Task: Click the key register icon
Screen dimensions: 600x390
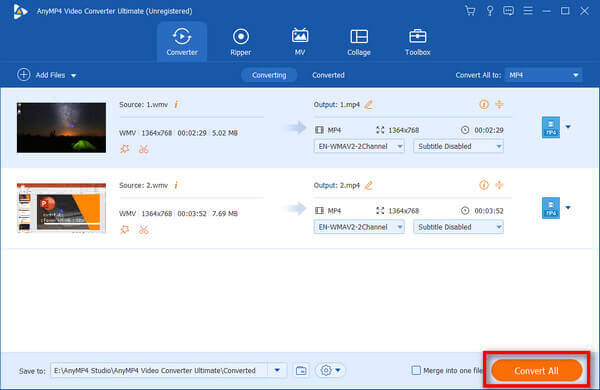Action: 490,11
